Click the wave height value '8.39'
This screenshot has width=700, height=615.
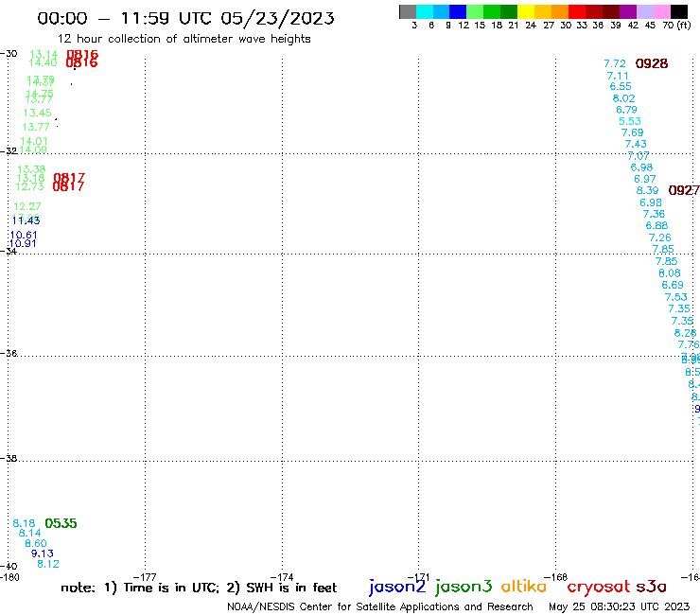click(x=647, y=191)
